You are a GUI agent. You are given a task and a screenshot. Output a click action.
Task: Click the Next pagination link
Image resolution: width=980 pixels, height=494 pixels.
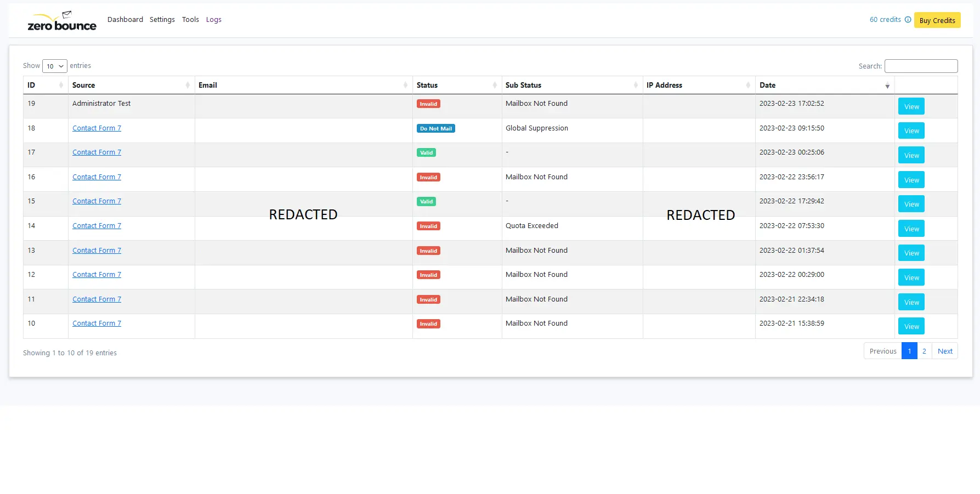tap(945, 351)
